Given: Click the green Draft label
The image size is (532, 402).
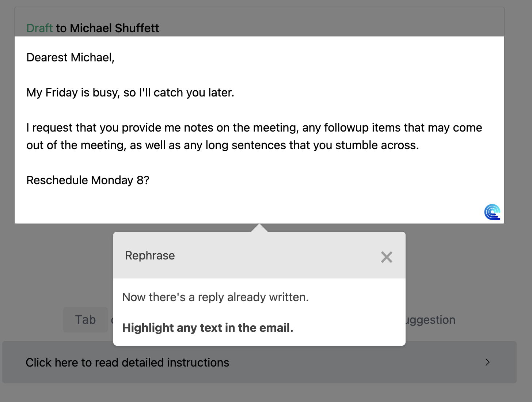Looking at the screenshot, I should point(39,28).
